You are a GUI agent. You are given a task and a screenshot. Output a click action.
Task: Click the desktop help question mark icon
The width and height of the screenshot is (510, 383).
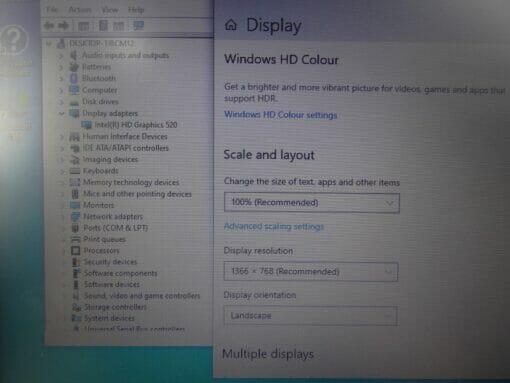coord(14,39)
